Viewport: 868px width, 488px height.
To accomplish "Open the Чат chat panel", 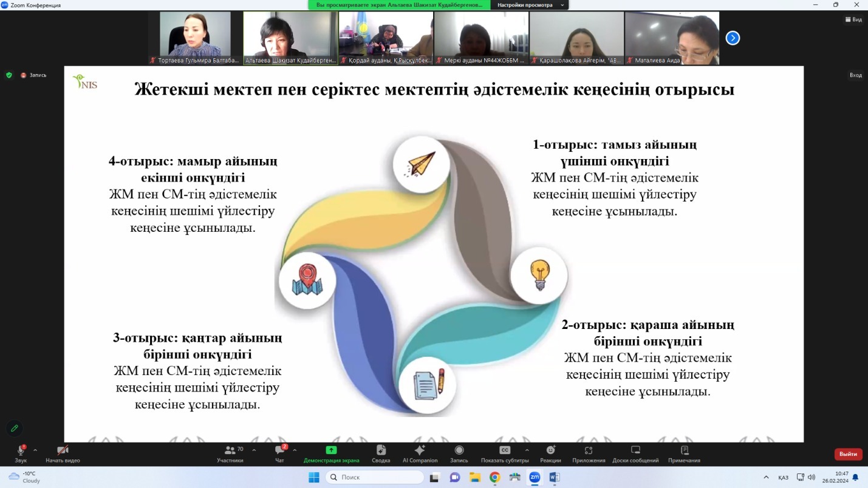I will pyautogui.click(x=280, y=453).
